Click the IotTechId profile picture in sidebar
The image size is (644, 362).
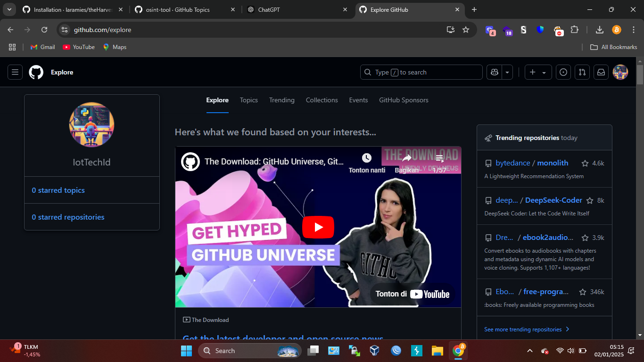point(92,125)
